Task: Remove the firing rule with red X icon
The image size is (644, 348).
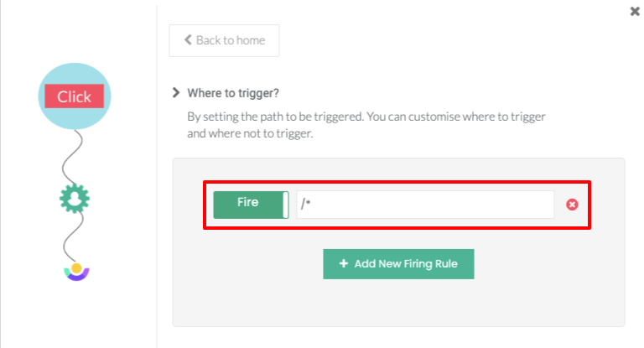Action: click(573, 205)
